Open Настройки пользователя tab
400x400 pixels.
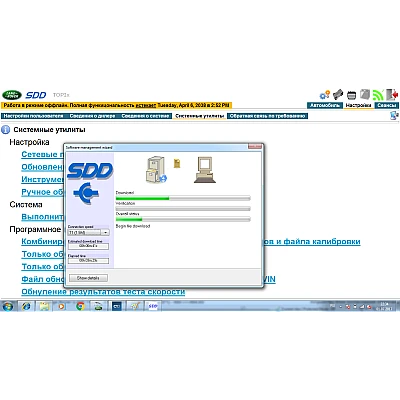[33, 116]
